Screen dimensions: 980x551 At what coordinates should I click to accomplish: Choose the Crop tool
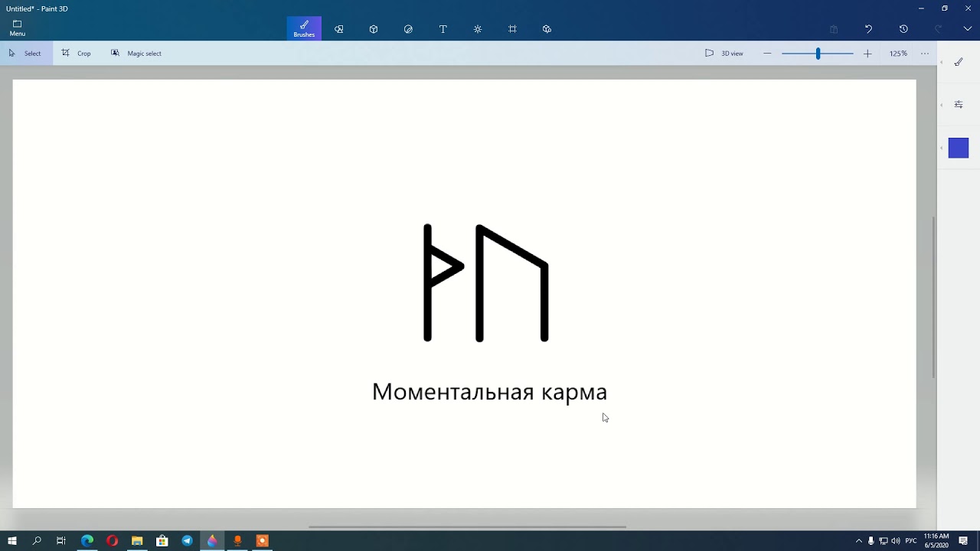tap(77, 54)
